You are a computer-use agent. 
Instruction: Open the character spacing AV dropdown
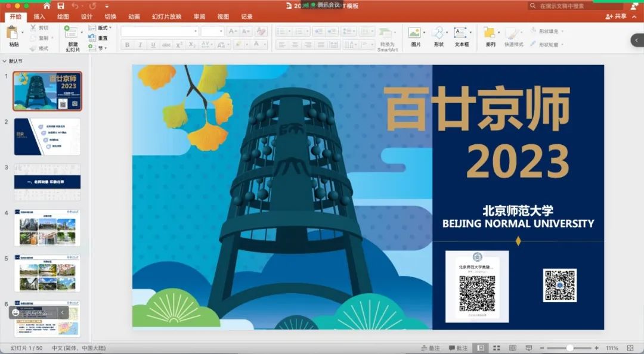pos(206,45)
